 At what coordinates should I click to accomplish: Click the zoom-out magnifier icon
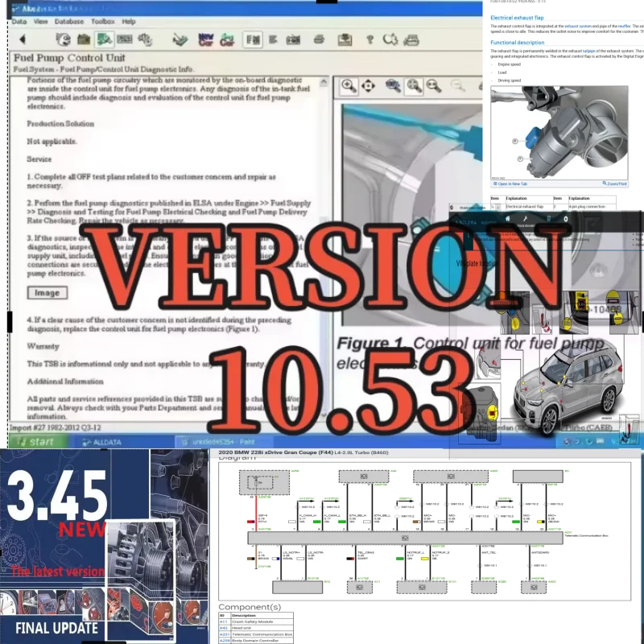(434, 86)
